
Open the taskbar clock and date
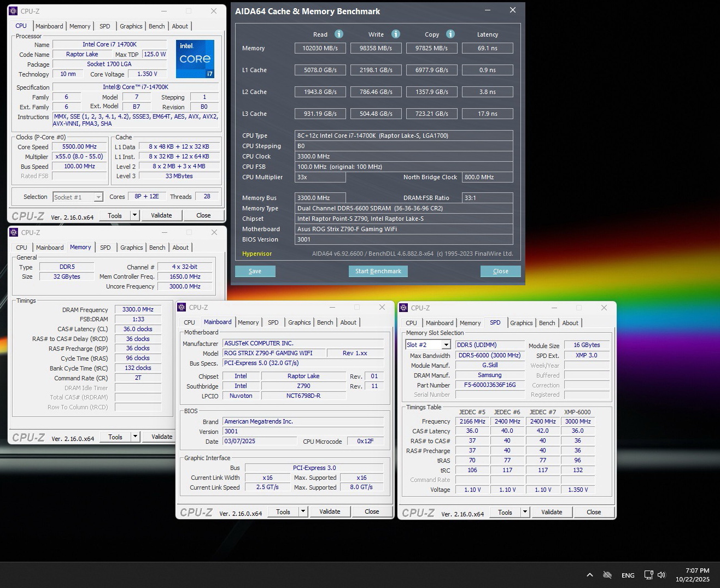692,575
